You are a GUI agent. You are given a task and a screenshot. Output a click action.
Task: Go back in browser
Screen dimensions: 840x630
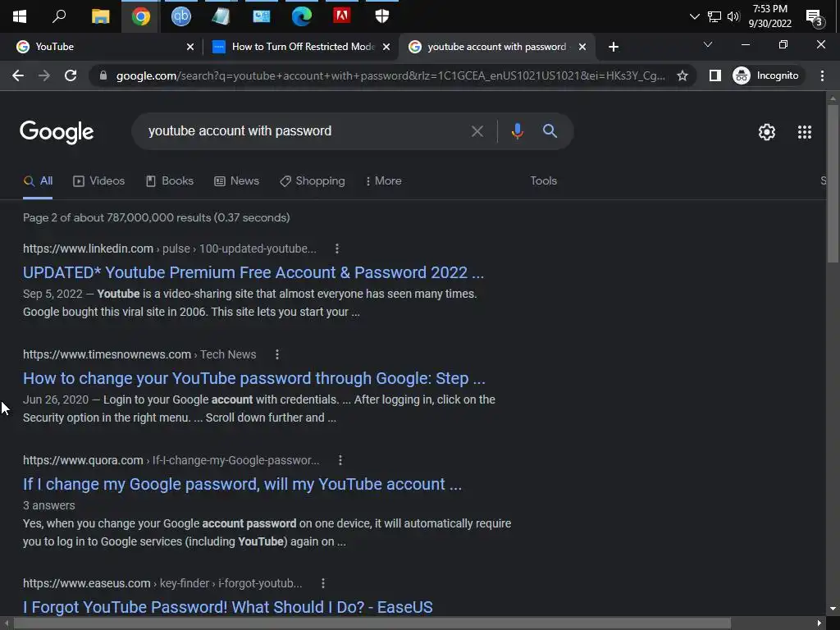18,75
